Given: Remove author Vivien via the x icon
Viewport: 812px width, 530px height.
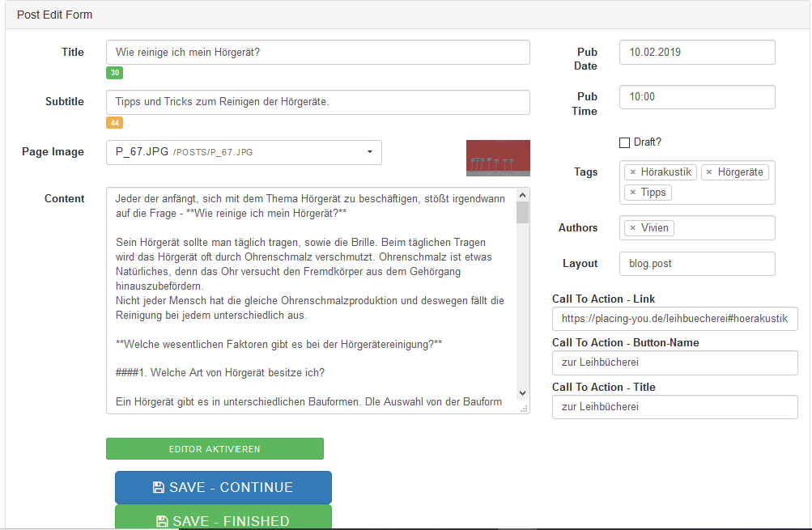Looking at the screenshot, I should (x=633, y=228).
